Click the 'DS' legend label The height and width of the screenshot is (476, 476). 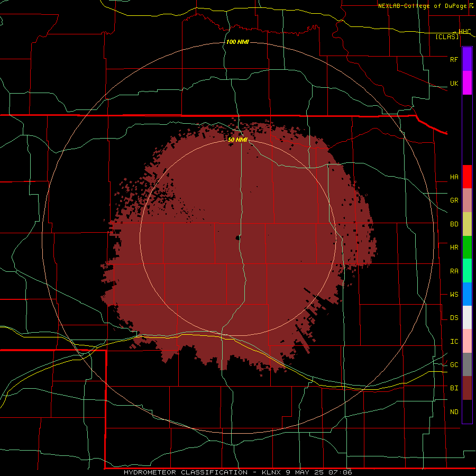[454, 318]
